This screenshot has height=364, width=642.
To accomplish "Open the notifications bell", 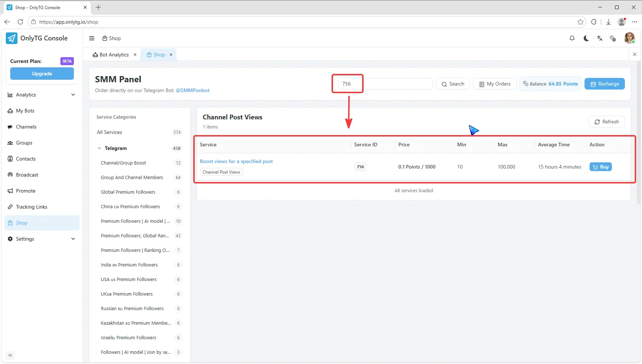I will click(572, 38).
